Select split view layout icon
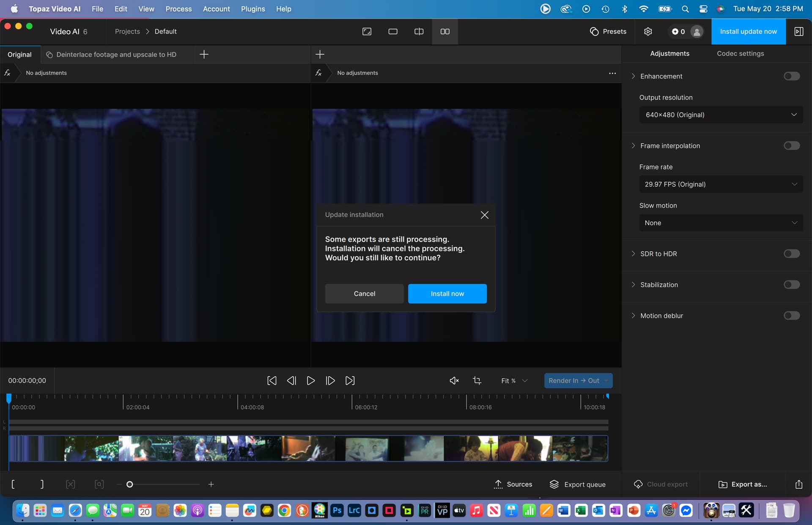 click(x=419, y=31)
